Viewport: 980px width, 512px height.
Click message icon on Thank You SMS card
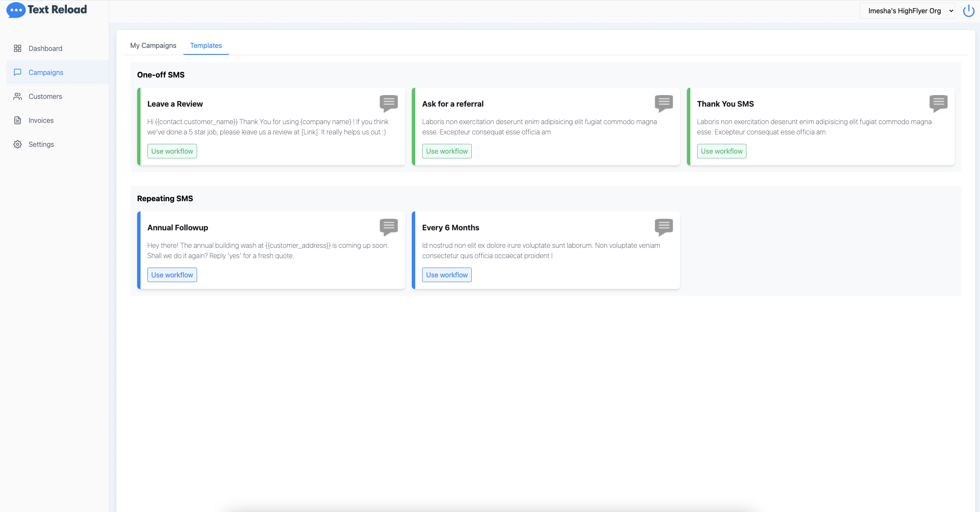click(x=938, y=103)
